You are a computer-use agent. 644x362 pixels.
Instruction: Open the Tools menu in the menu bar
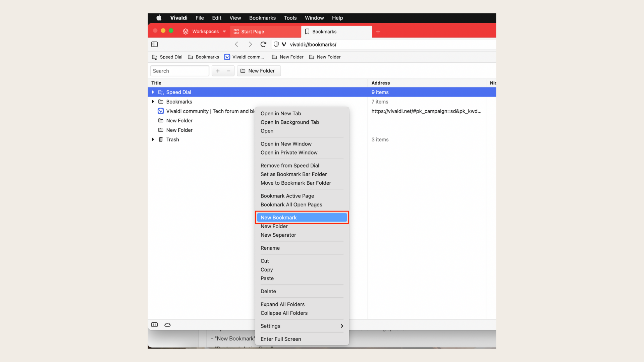[x=290, y=18]
